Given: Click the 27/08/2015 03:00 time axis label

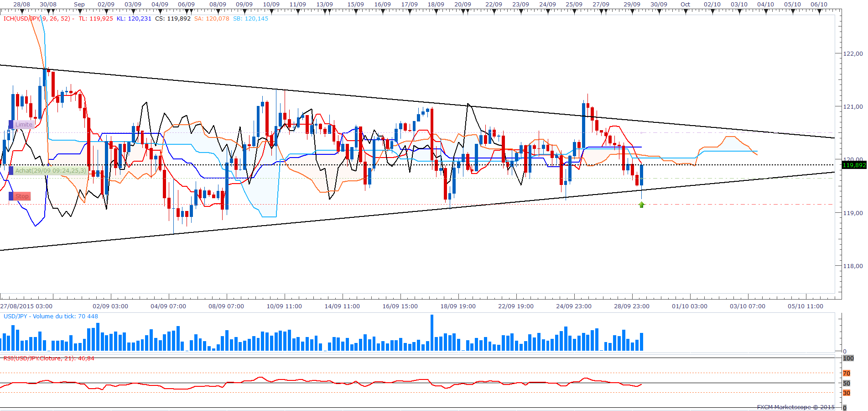Looking at the screenshot, I should coord(26,306).
